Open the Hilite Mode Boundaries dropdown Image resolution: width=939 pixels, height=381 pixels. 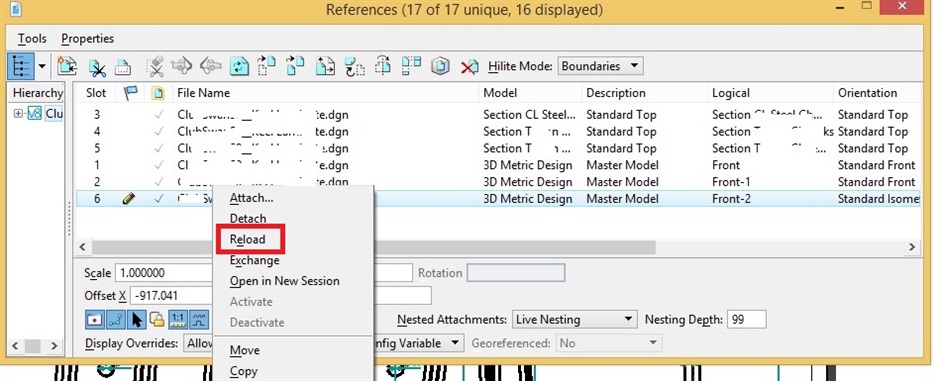tap(600, 66)
